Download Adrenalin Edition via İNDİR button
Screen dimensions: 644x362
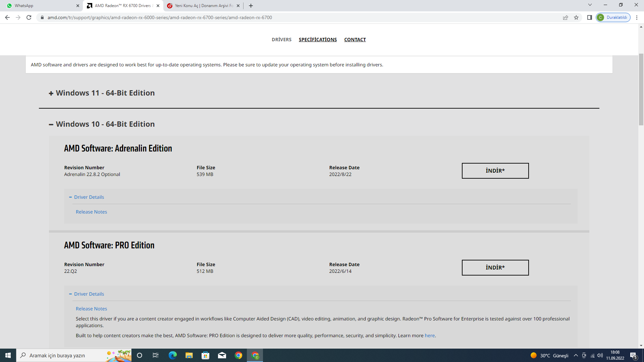[x=495, y=171]
